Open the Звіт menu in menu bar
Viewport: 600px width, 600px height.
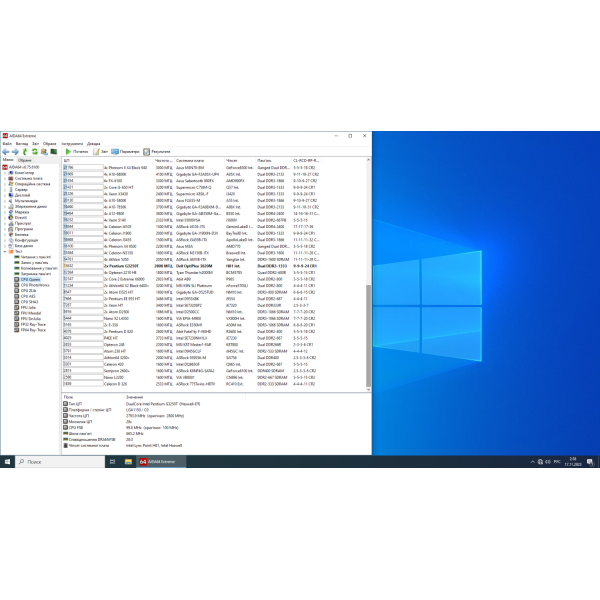click(36, 143)
